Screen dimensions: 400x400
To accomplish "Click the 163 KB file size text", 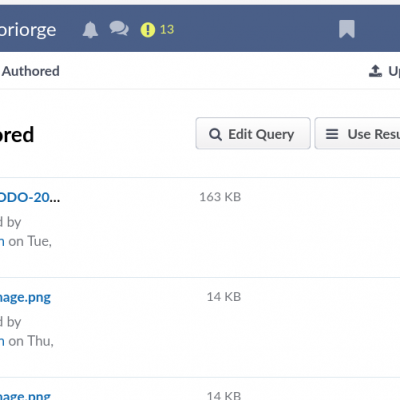I will [x=220, y=197].
